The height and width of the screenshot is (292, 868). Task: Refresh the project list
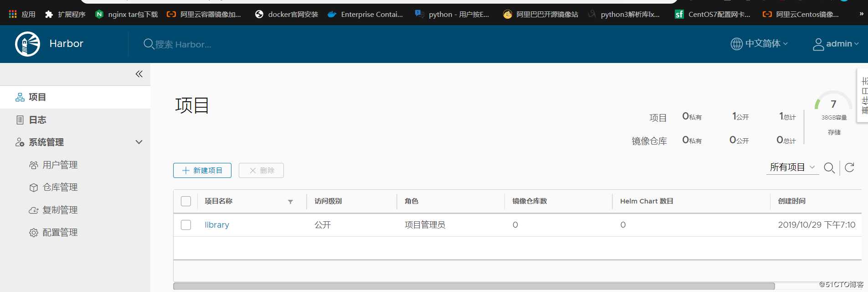849,167
